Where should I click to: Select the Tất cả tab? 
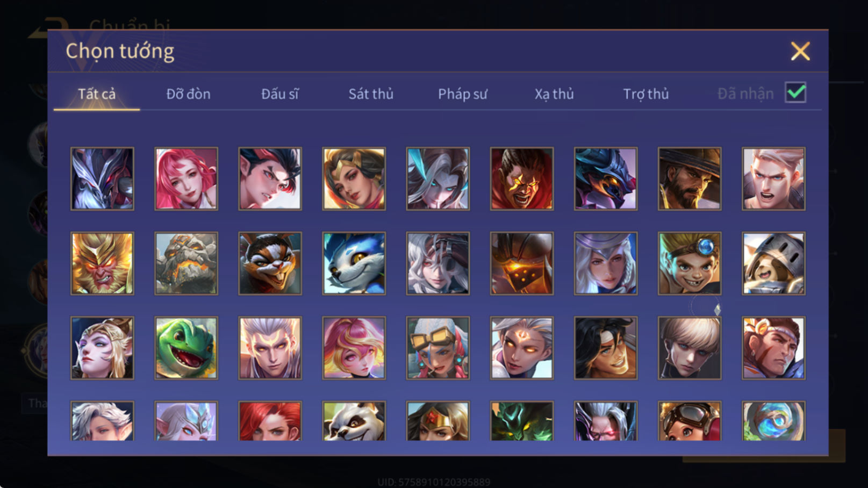[97, 94]
